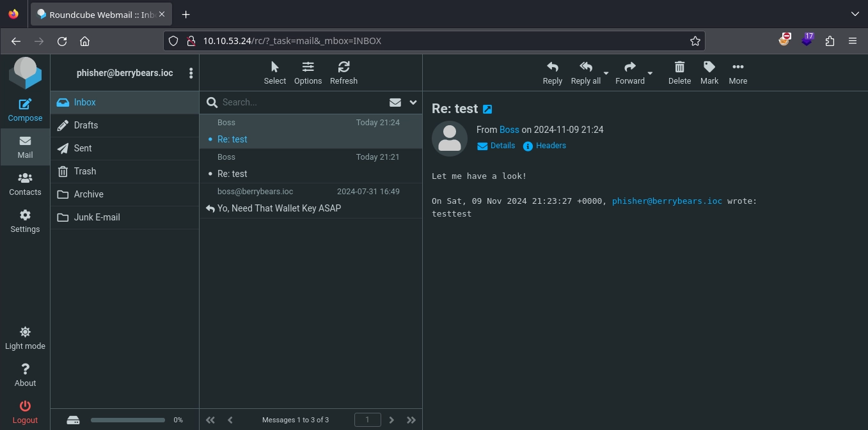Image resolution: width=868 pixels, height=430 pixels.
Task: Open the Junk E-mail folder
Action: 97,217
